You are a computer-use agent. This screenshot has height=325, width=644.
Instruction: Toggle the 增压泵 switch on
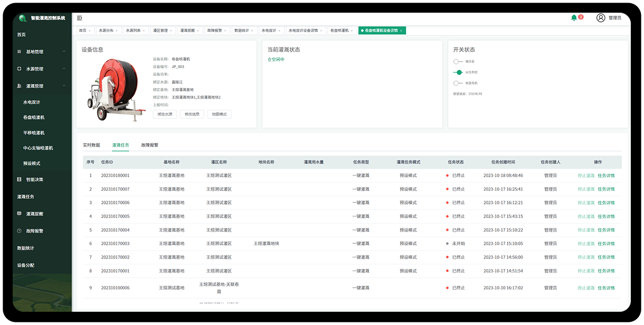click(457, 62)
